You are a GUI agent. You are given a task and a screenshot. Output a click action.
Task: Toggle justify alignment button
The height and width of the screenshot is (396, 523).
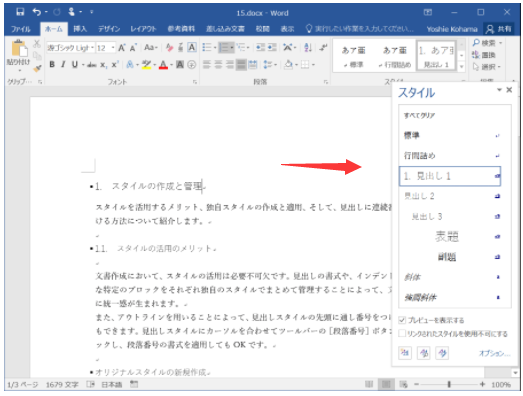[241, 64]
